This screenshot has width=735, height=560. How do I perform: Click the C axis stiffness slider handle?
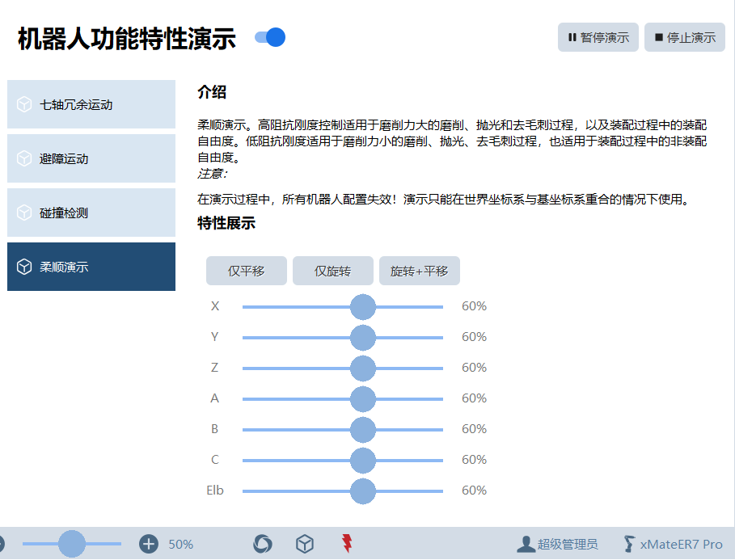point(363,460)
